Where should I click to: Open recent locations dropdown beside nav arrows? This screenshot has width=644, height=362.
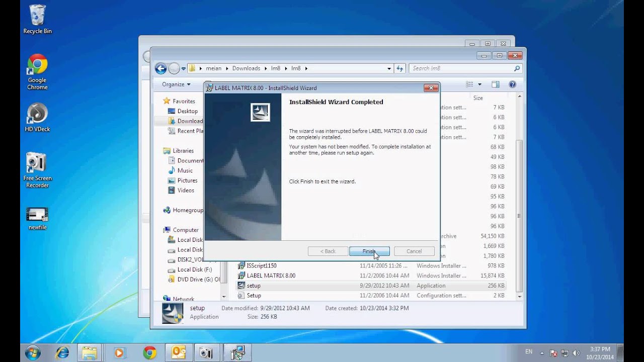[x=184, y=68]
